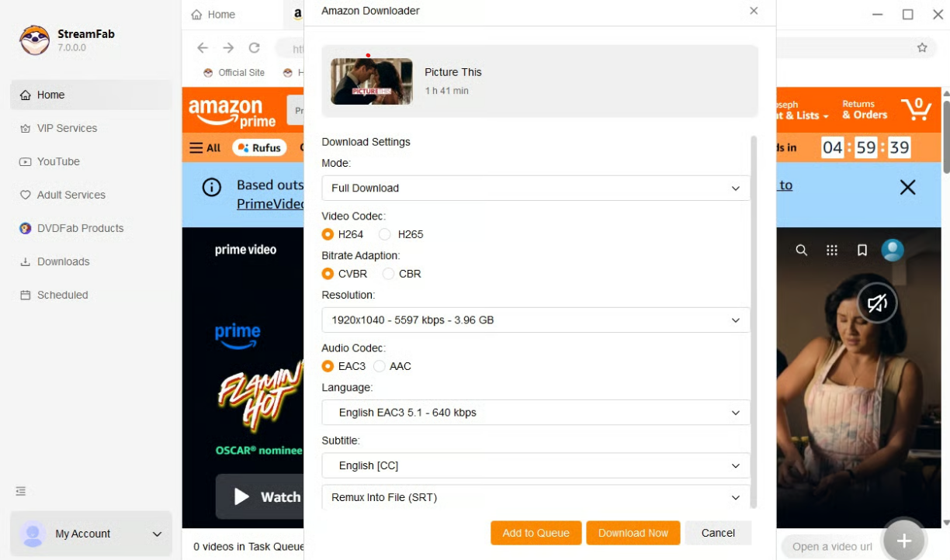Screen dimensions: 950x560
Task: Open the Subtitle English [CC] dropdown
Action: point(536,465)
